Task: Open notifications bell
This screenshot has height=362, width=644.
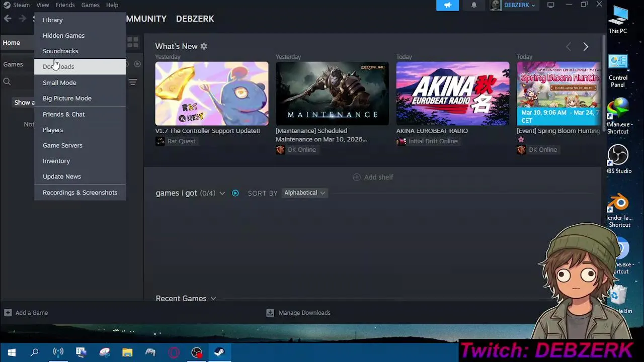Action: click(473, 5)
